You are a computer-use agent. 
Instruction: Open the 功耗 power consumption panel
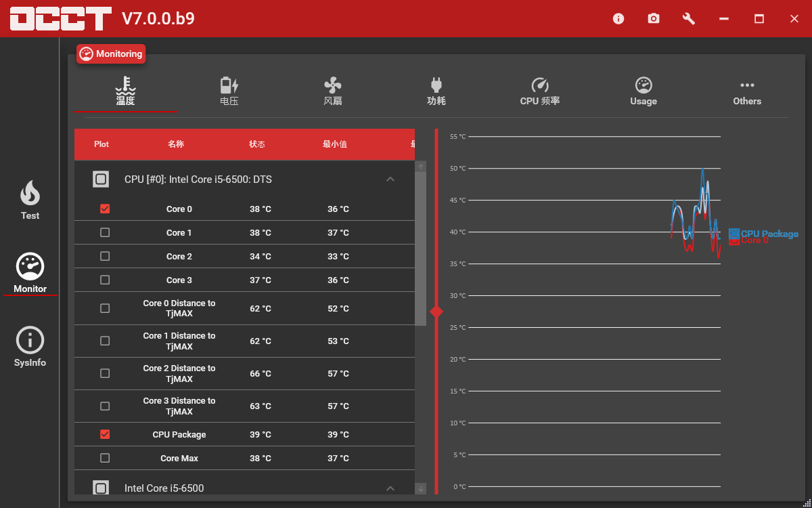[436, 91]
